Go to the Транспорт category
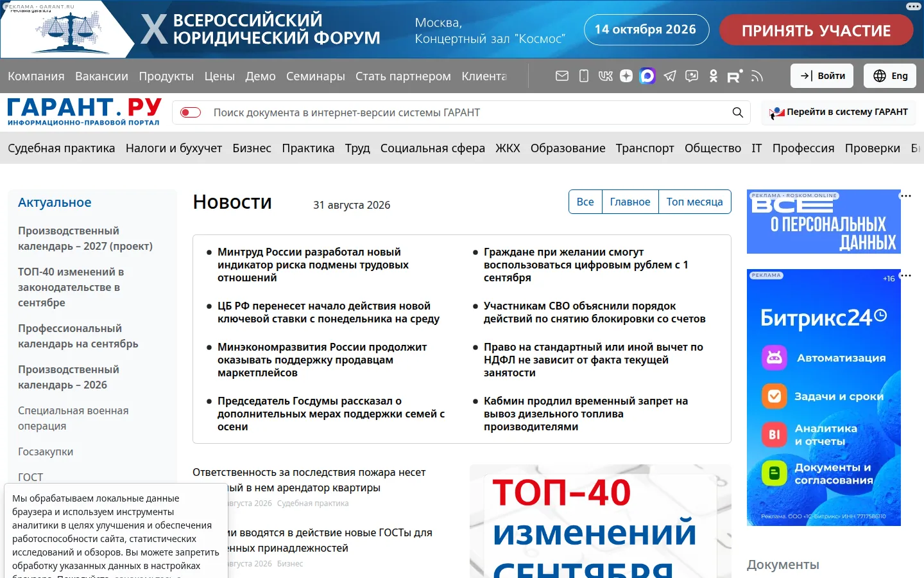Image resolution: width=924 pixels, height=578 pixels. pyautogui.click(x=645, y=148)
